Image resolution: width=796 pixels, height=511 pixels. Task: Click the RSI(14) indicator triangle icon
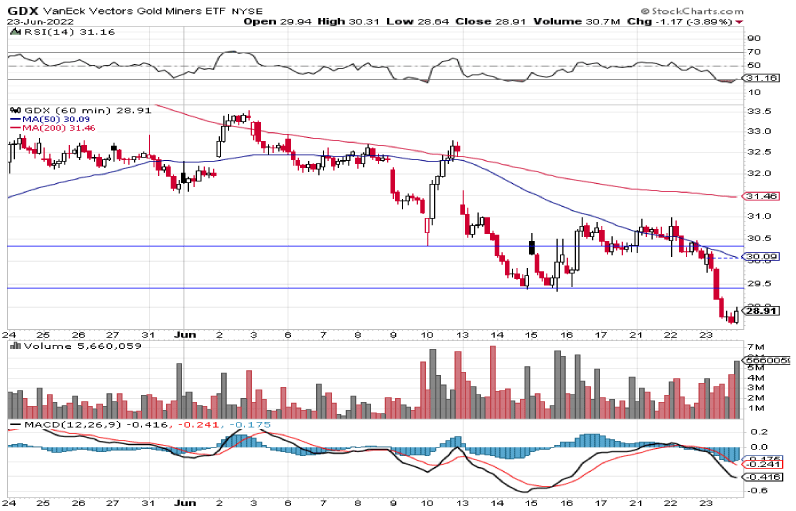coord(12,31)
